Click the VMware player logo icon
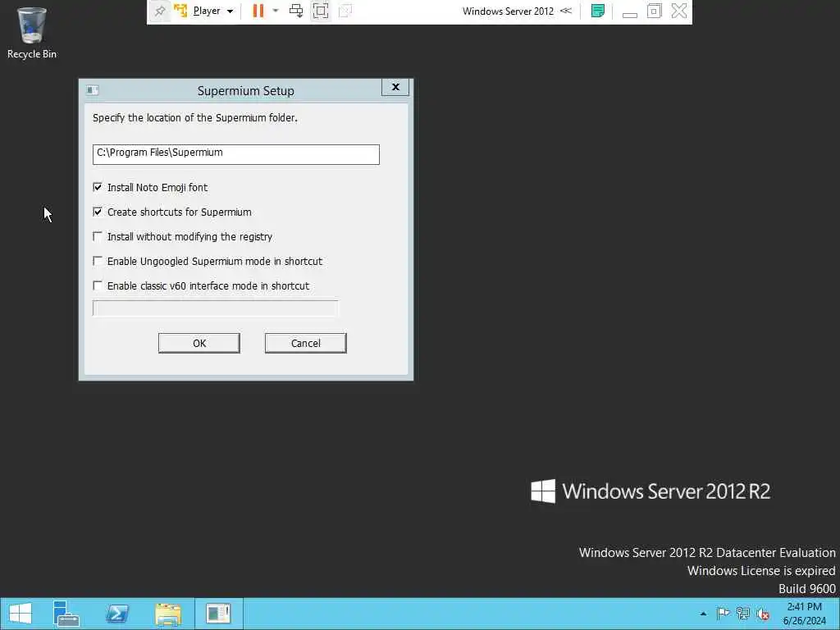840x630 pixels. (x=181, y=11)
